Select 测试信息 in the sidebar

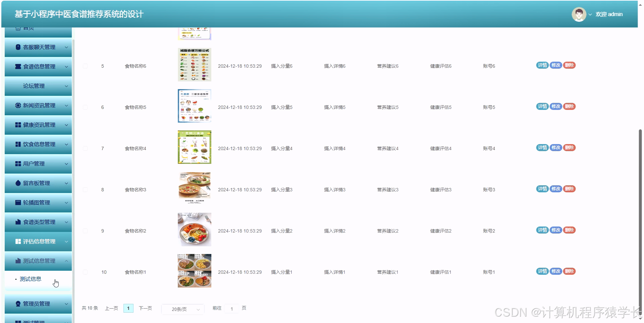[x=31, y=278]
